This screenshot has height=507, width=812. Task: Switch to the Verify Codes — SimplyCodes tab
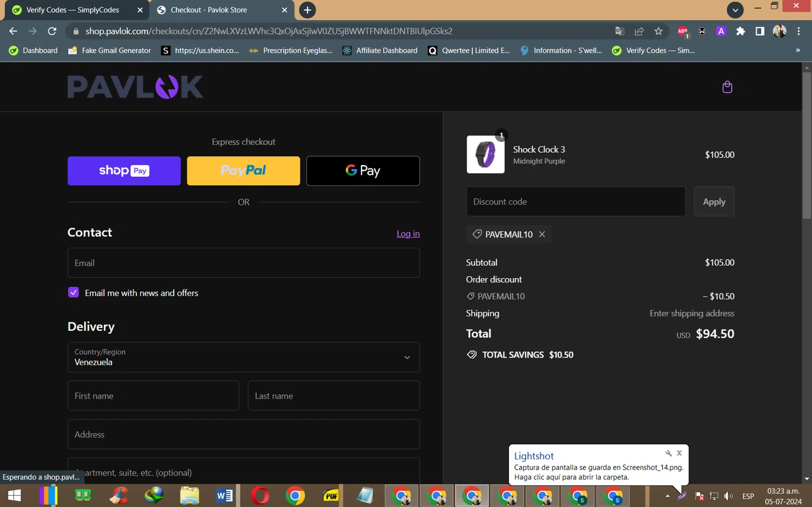[73, 10]
